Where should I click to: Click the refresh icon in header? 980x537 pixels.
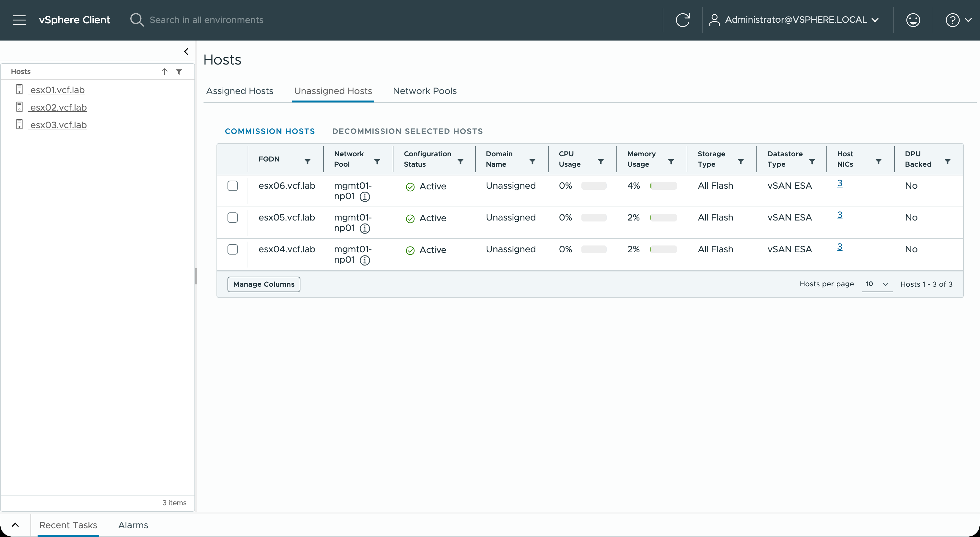pos(682,20)
